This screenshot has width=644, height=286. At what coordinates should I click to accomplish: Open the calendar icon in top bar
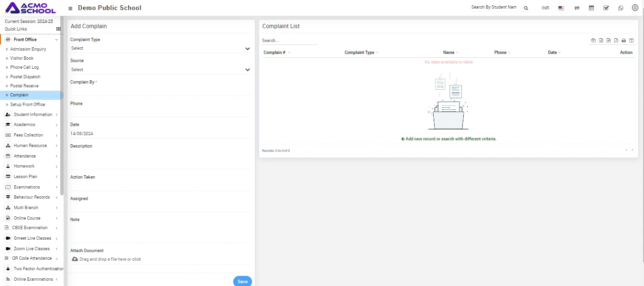tap(591, 8)
